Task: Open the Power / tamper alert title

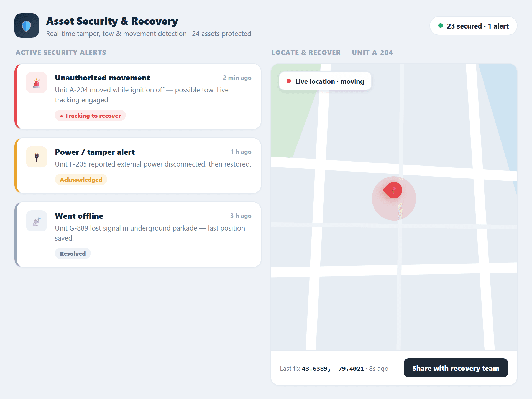Action: coord(95,152)
